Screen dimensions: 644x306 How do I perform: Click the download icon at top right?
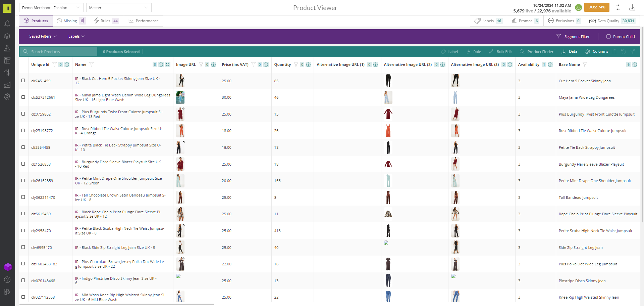click(x=632, y=7)
